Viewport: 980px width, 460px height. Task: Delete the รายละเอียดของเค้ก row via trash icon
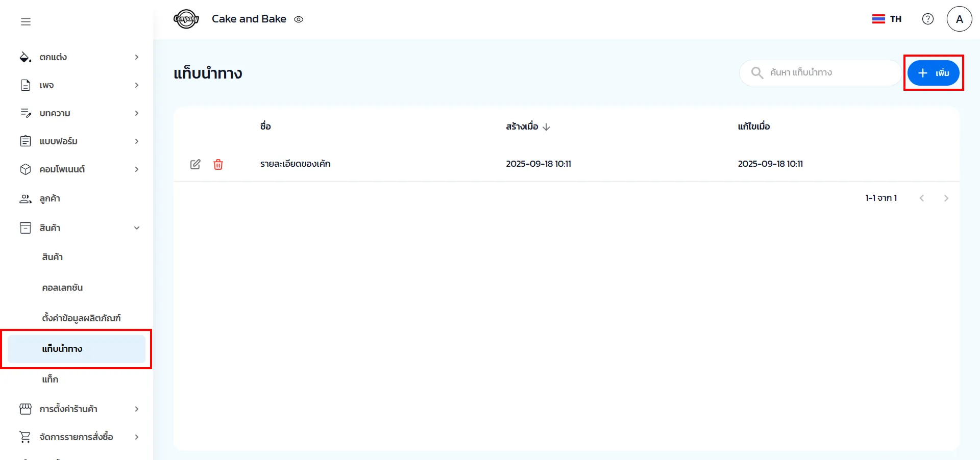click(x=218, y=164)
